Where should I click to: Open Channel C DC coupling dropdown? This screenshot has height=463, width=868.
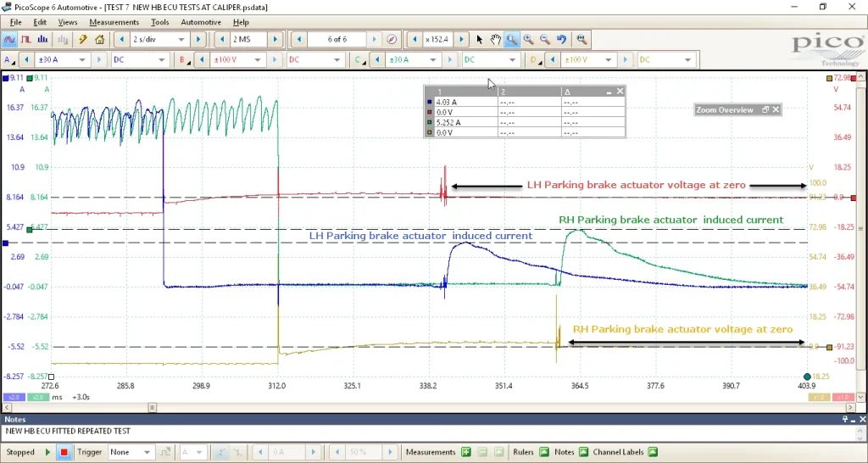coord(511,60)
